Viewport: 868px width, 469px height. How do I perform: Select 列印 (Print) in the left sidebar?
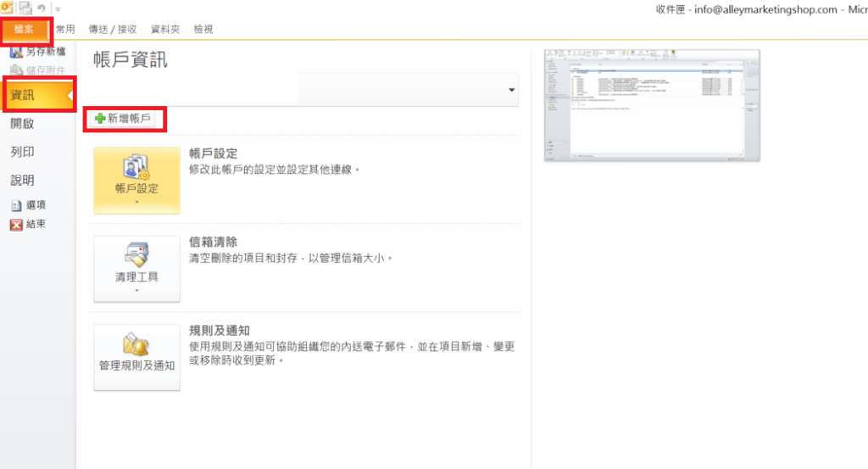pos(22,152)
